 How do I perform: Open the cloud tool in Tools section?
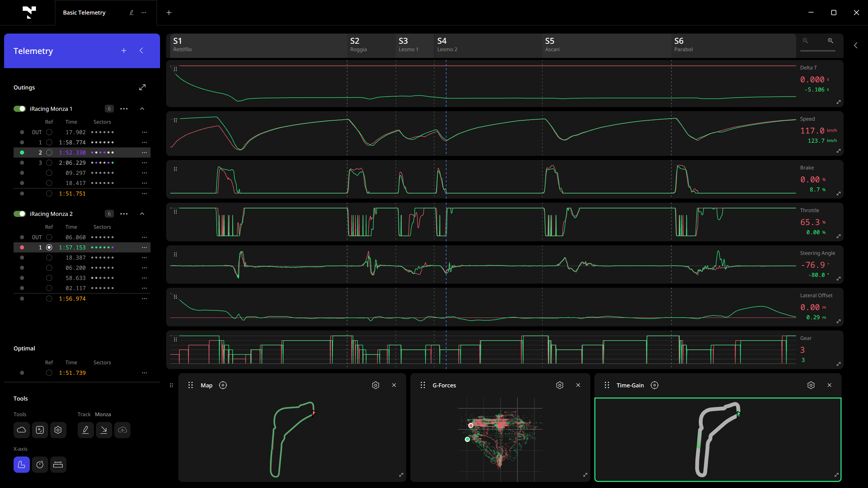point(21,430)
